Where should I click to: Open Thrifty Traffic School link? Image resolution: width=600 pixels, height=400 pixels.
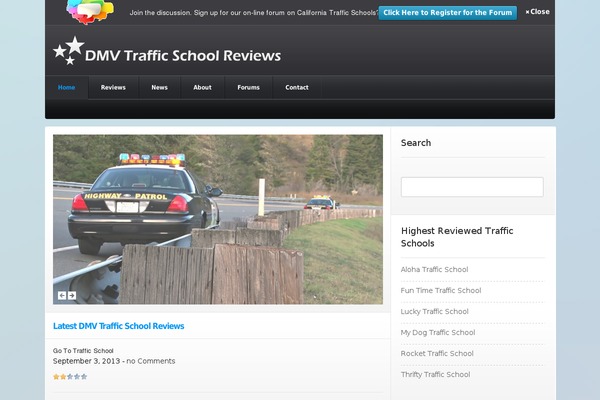[435, 375]
